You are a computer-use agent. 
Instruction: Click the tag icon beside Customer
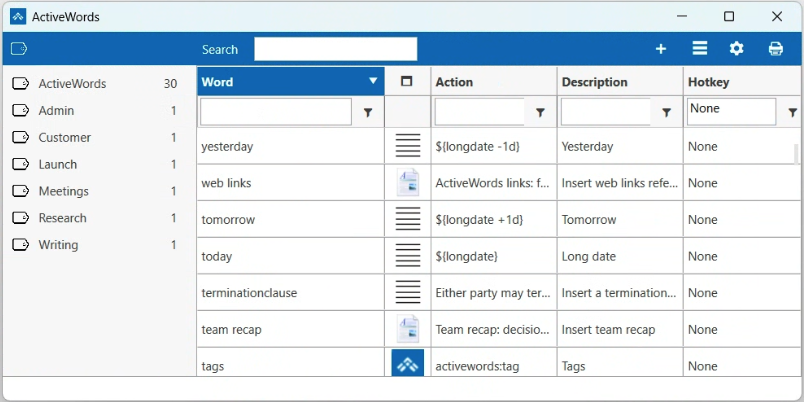click(21, 137)
